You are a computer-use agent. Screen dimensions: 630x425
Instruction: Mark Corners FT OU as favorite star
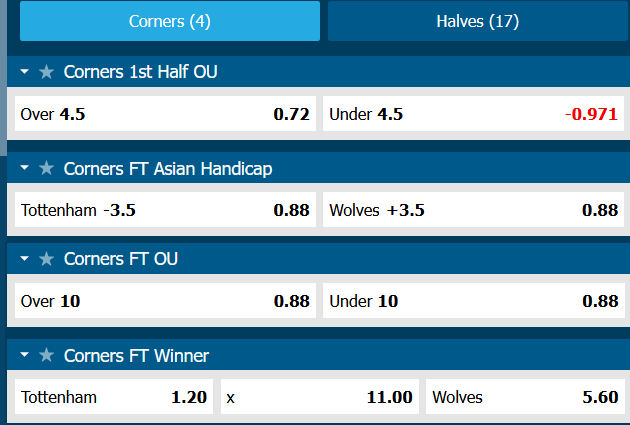[46, 259]
